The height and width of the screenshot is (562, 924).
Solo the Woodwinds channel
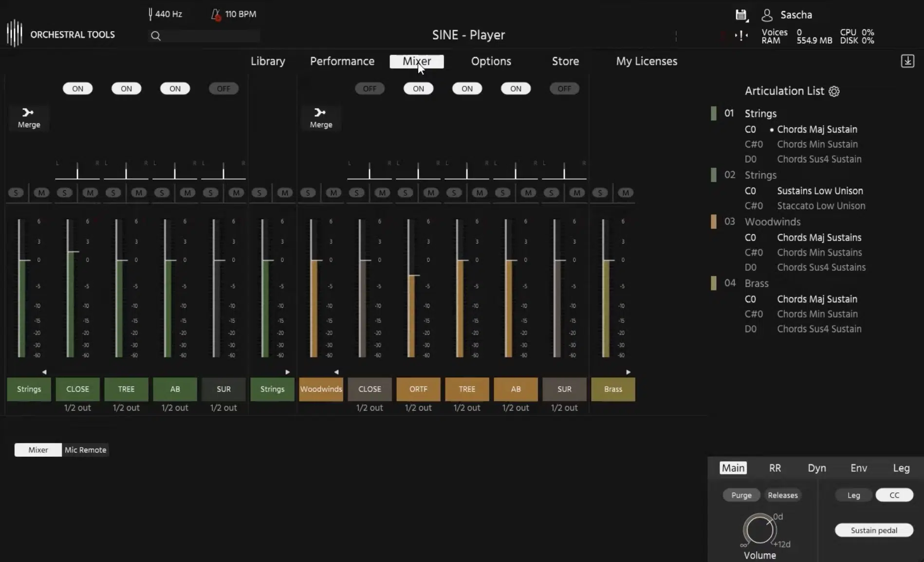308,193
